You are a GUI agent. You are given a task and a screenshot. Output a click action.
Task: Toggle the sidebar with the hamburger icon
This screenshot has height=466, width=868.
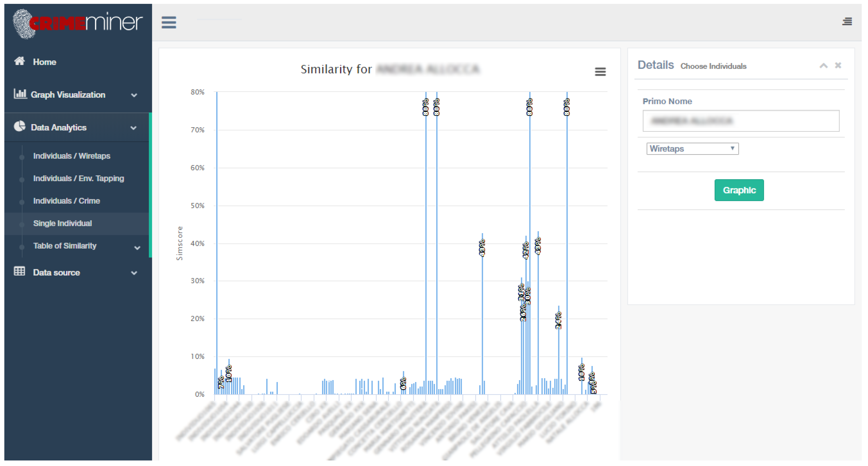(x=169, y=23)
